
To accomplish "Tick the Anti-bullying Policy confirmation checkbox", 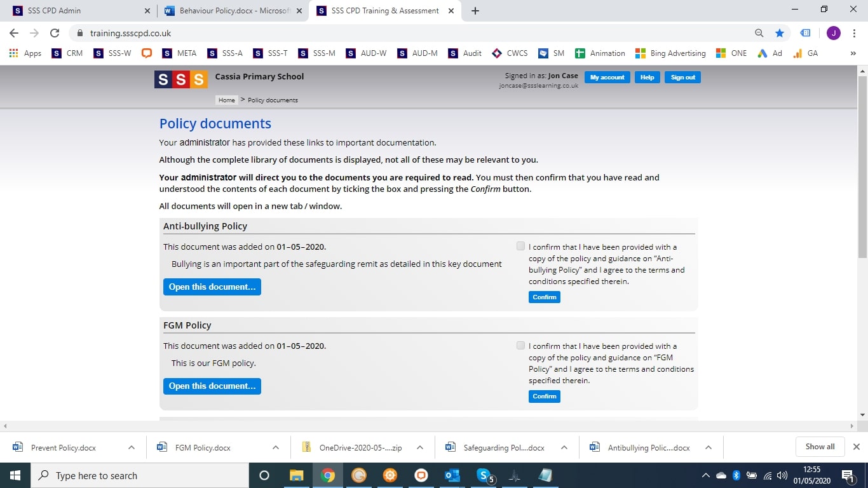I will point(521,247).
